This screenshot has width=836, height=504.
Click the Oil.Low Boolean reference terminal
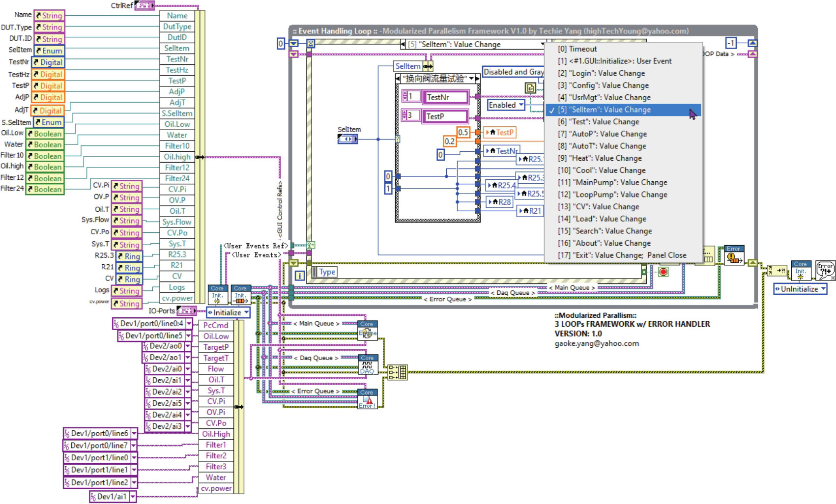coord(45,134)
